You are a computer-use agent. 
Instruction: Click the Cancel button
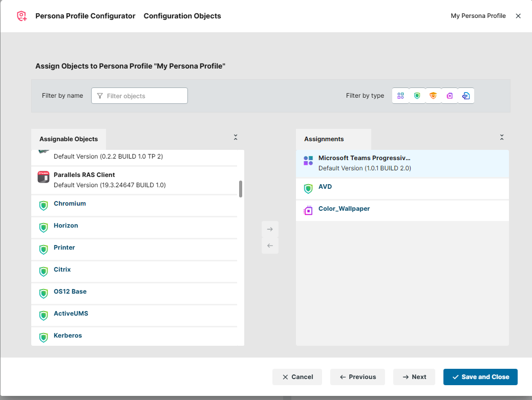(x=297, y=377)
